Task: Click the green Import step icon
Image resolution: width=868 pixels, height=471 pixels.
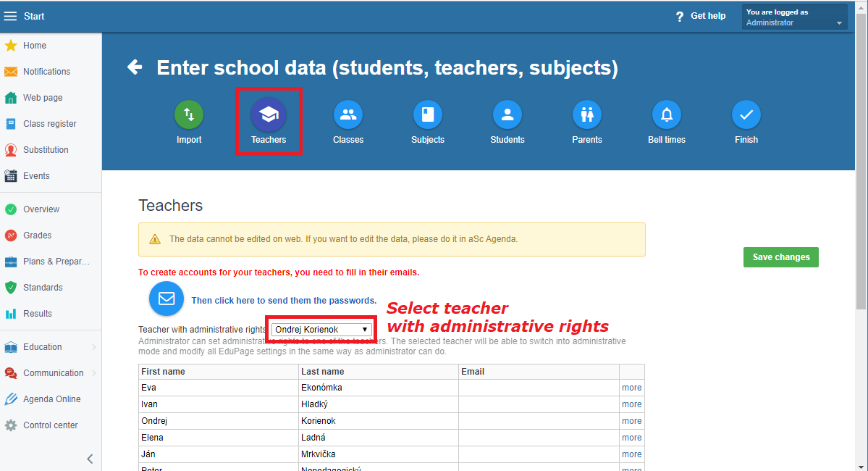Action: point(189,114)
